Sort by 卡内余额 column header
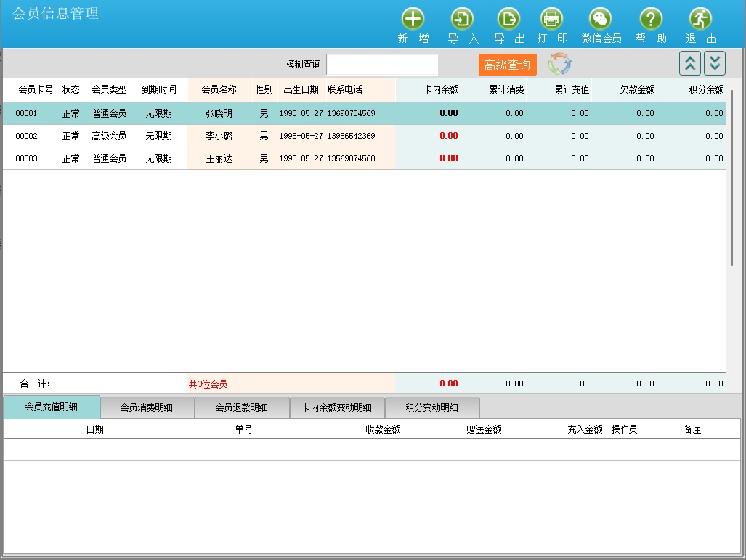The image size is (746, 560). pyautogui.click(x=441, y=90)
